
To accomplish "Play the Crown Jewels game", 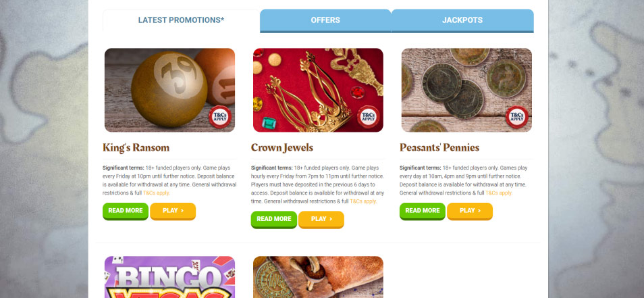I will [321, 220].
